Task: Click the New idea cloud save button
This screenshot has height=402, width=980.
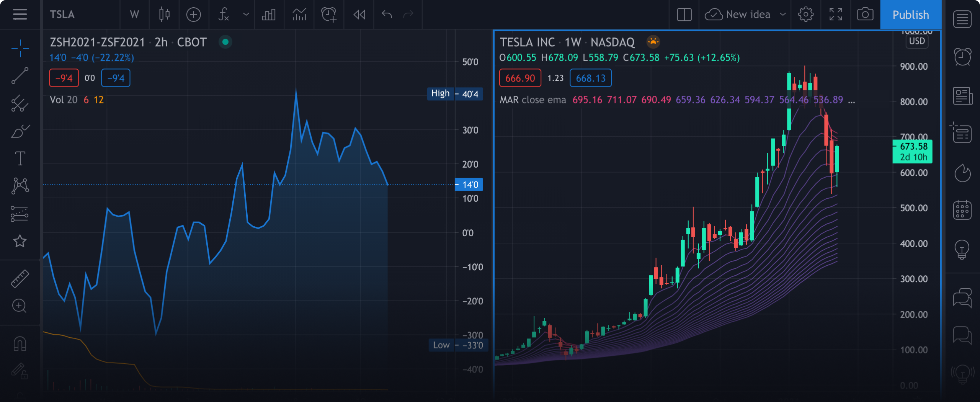Action: (737, 15)
